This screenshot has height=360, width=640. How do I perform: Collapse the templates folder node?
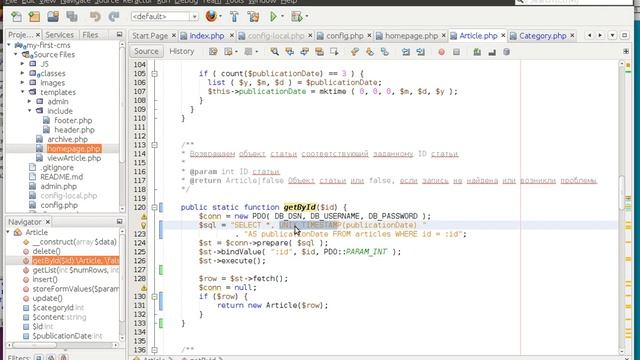pos(22,92)
